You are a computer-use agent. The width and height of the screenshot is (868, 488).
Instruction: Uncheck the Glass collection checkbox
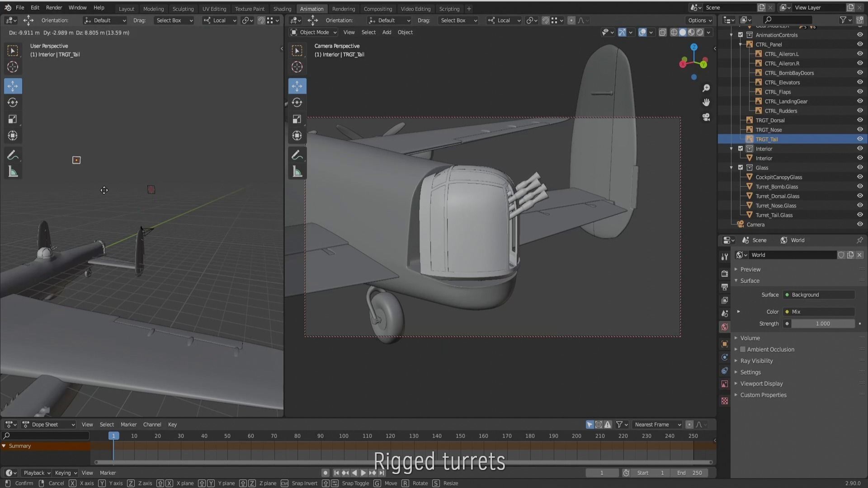[x=741, y=168]
